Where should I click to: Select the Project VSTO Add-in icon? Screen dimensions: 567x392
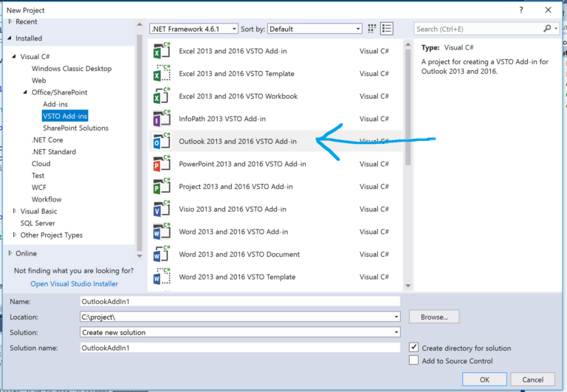[x=162, y=187]
